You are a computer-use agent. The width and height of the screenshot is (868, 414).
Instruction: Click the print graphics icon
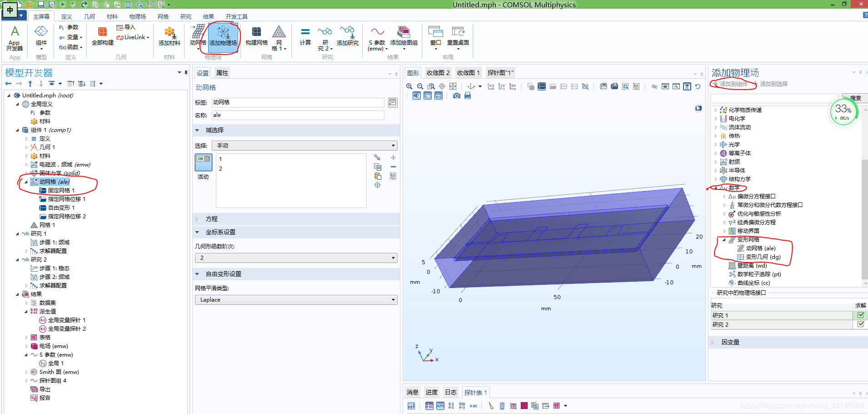click(468, 96)
